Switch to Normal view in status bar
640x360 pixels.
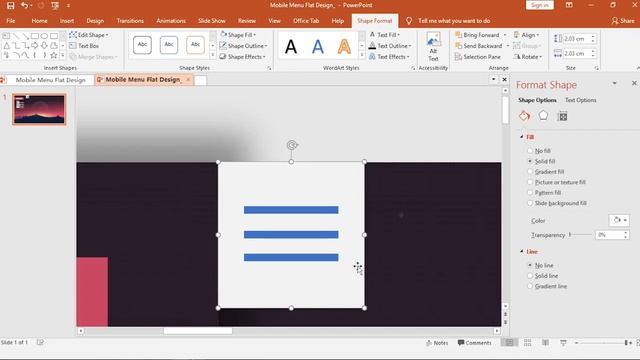pyautogui.click(x=509, y=342)
